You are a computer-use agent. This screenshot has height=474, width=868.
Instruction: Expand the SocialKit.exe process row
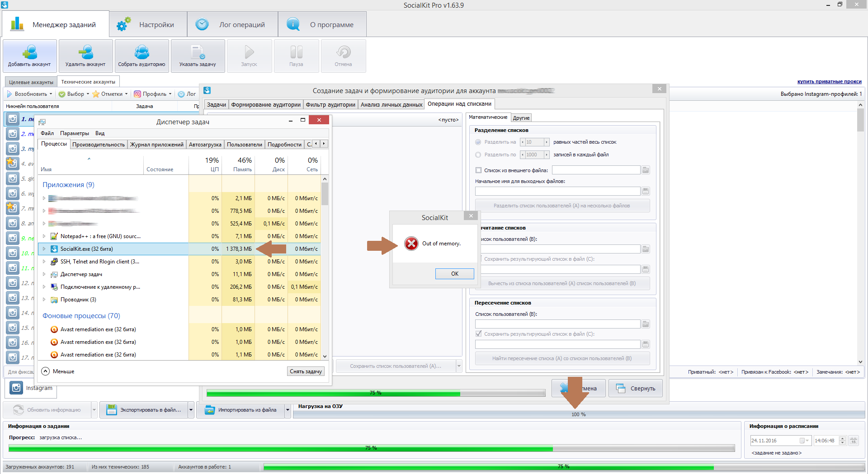pyautogui.click(x=44, y=249)
